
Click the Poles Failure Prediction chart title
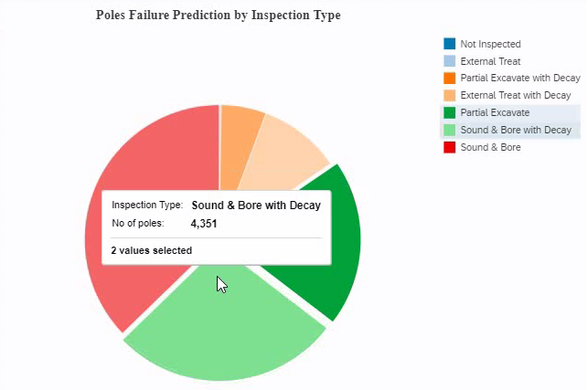coord(218,16)
